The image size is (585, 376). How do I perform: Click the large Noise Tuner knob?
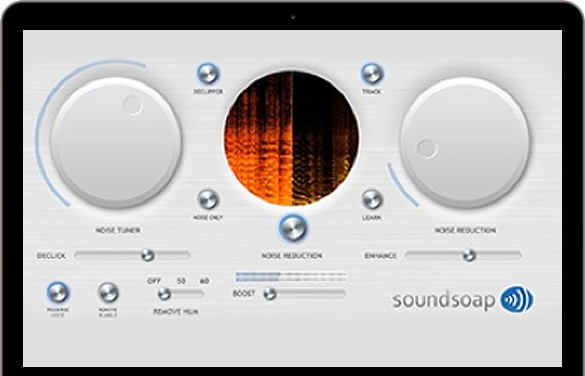116,142
